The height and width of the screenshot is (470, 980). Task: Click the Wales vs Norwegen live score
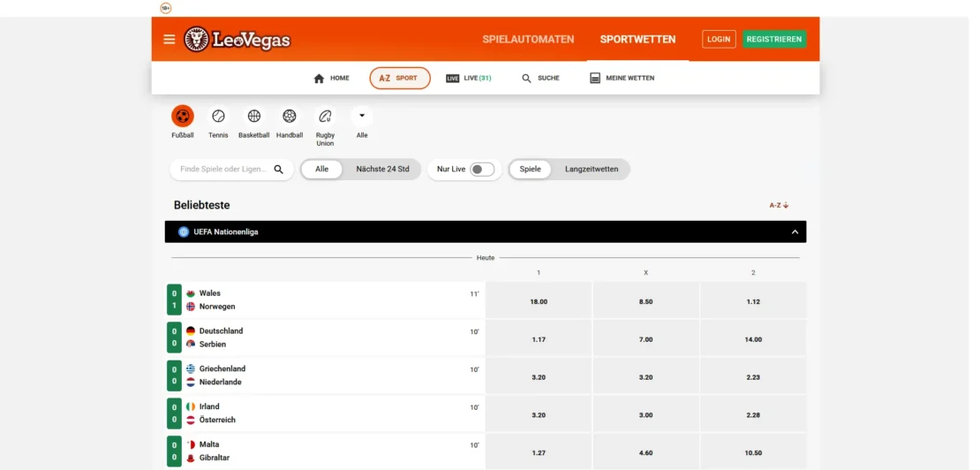pos(175,300)
